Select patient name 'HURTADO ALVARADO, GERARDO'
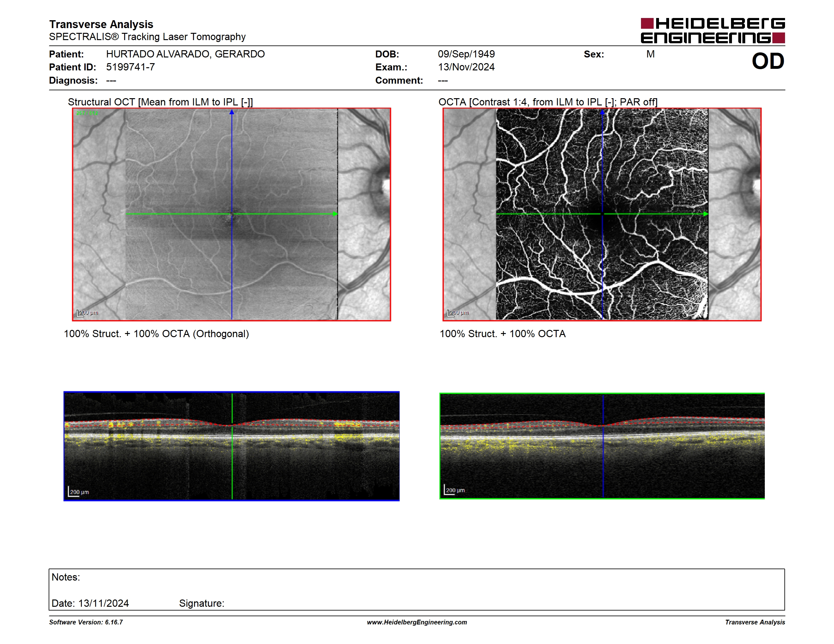 tap(185, 54)
